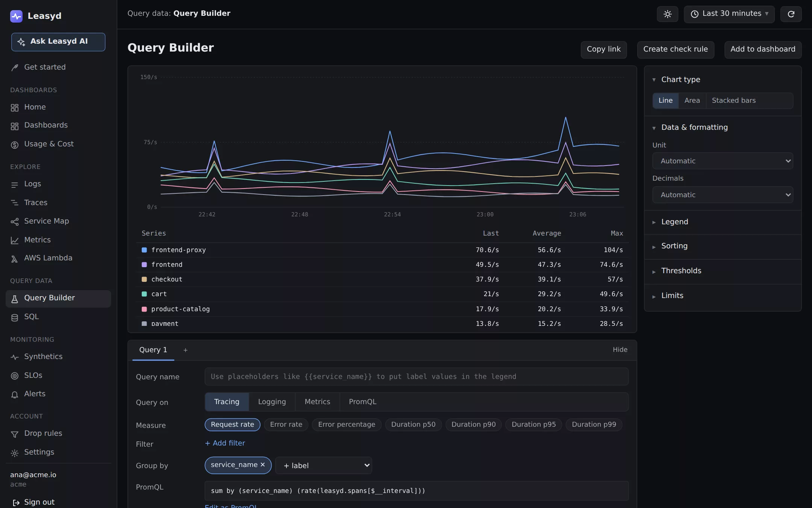
Task: Click the Logs lines icon
Action: pos(15,184)
